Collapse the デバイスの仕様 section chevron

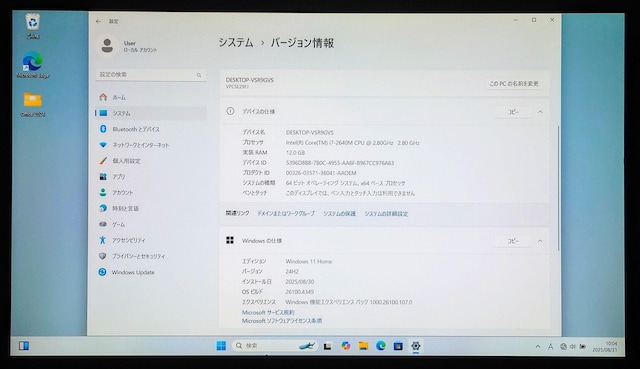coord(540,112)
